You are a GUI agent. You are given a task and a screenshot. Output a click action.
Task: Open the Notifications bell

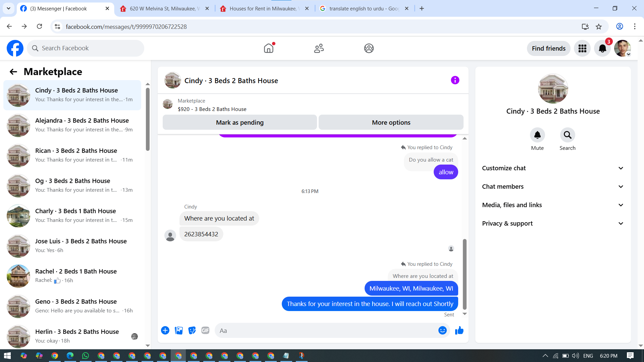click(x=602, y=49)
